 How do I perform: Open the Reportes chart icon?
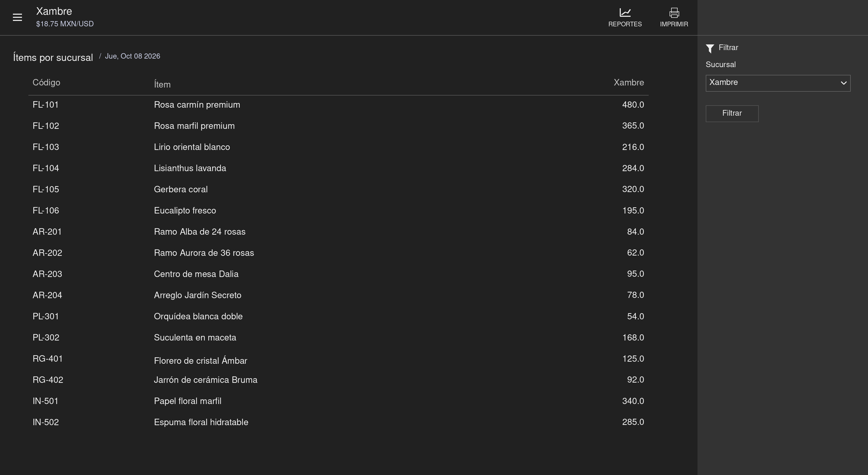click(x=625, y=13)
